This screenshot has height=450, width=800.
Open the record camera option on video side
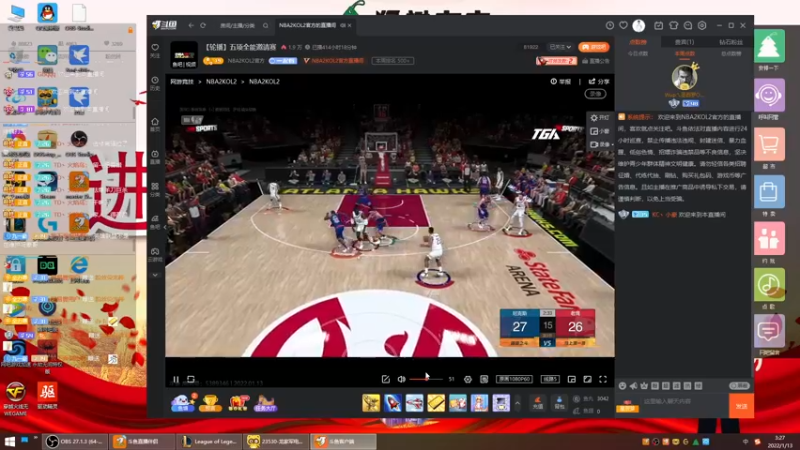(600, 144)
